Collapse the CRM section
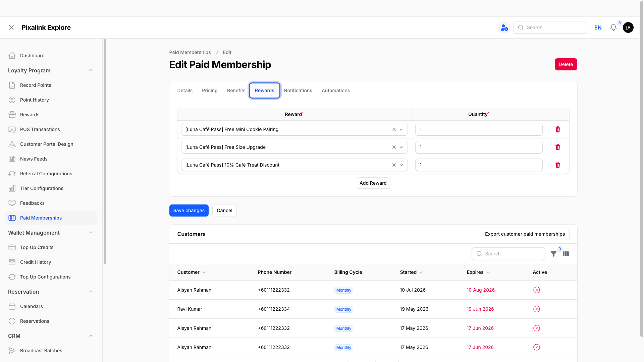Image resolution: width=644 pixels, height=362 pixels. [91, 336]
